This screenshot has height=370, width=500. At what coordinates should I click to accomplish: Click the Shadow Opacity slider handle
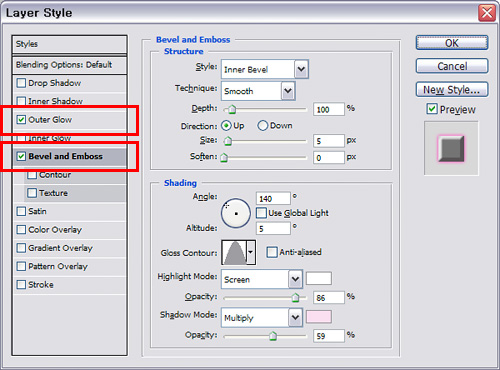[273, 336]
